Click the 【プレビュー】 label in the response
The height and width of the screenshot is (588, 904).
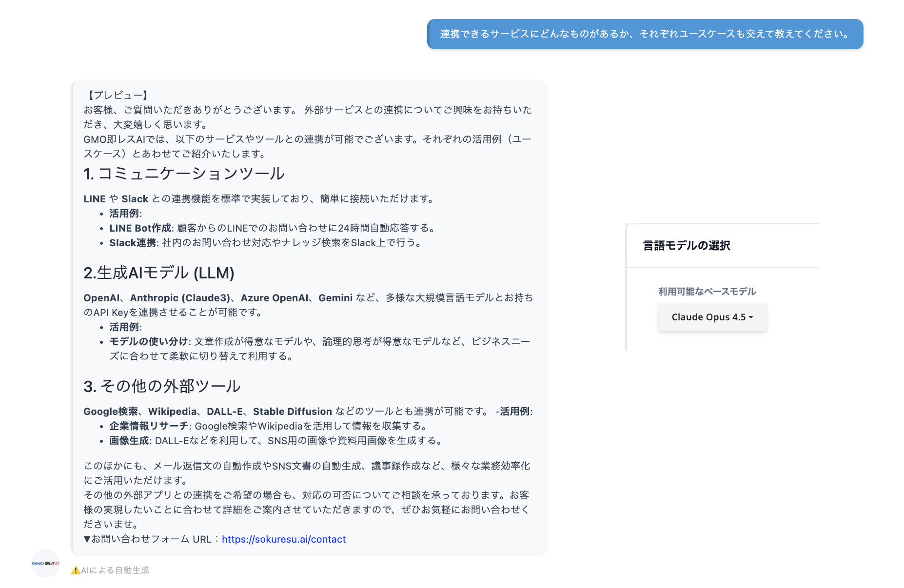pyautogui.click(x=118, y=96)
